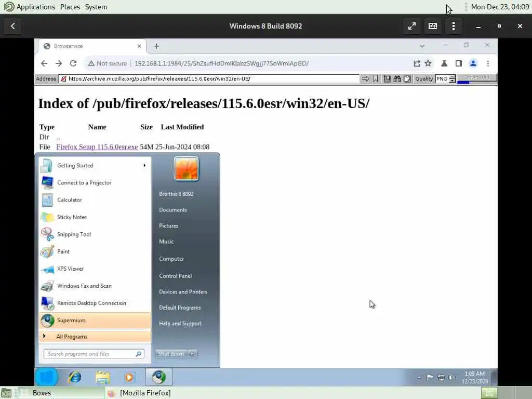Click the network tray icon
Screen dimensions: 532x399
click(x=441, y=377)
